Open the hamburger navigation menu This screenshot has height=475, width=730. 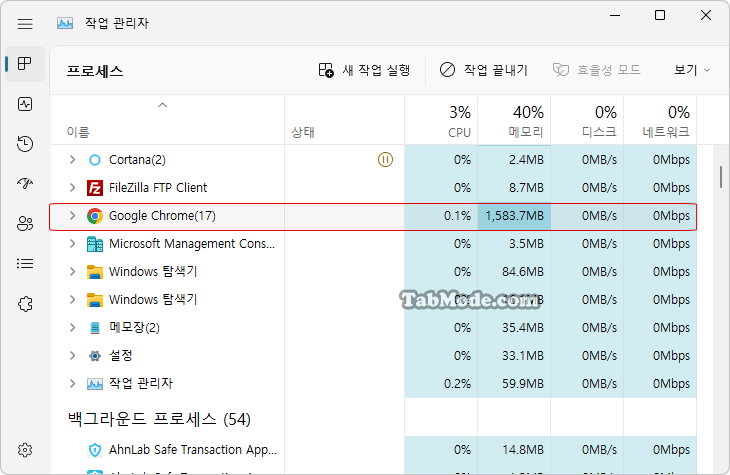25,24
